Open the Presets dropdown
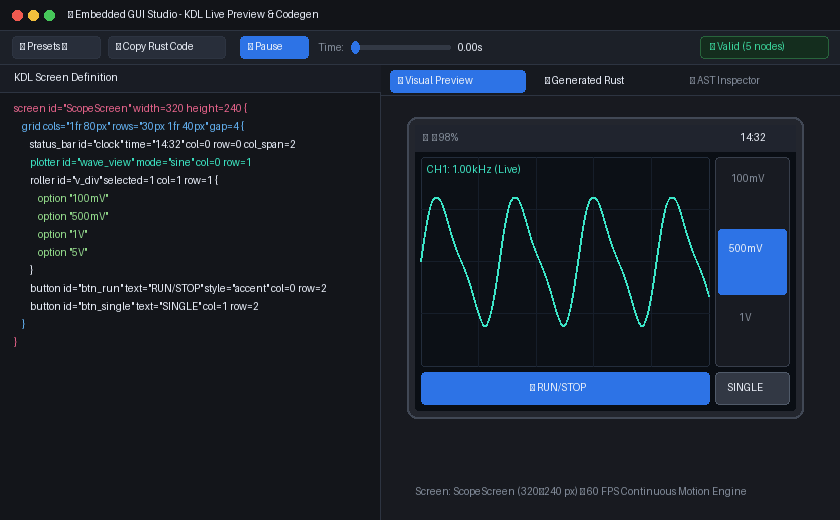This screenshot has height=520, width=840. tap(56, 47)
